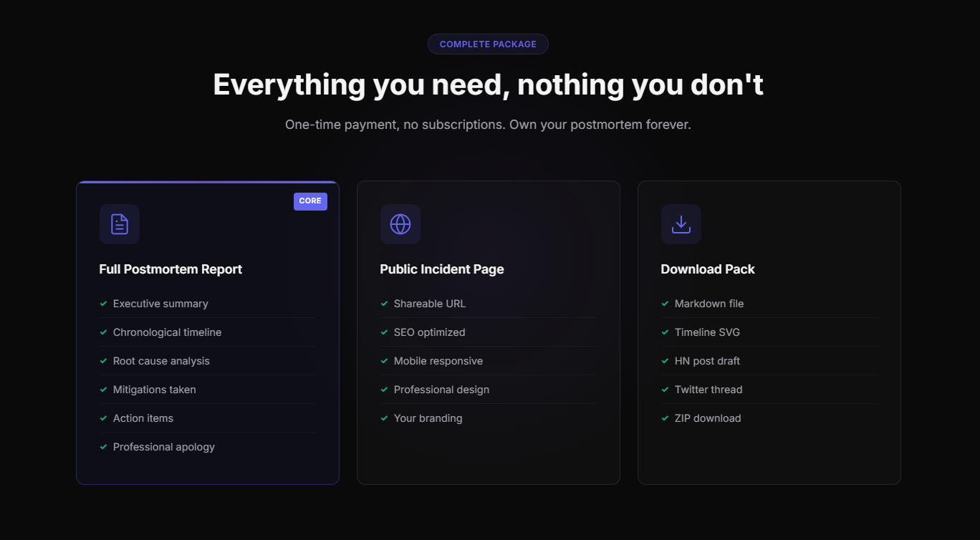Image resolution: width=980 pixels, height=540 pixels.
Task: Click the download icon on Download Pack card
Action: tap(681, 224)
